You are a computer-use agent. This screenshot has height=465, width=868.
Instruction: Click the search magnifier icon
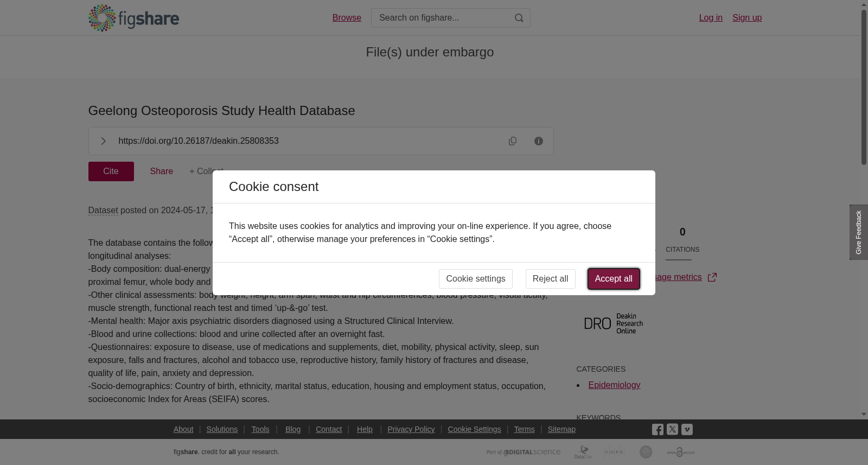pyautogui.click(x=519, y=18)
